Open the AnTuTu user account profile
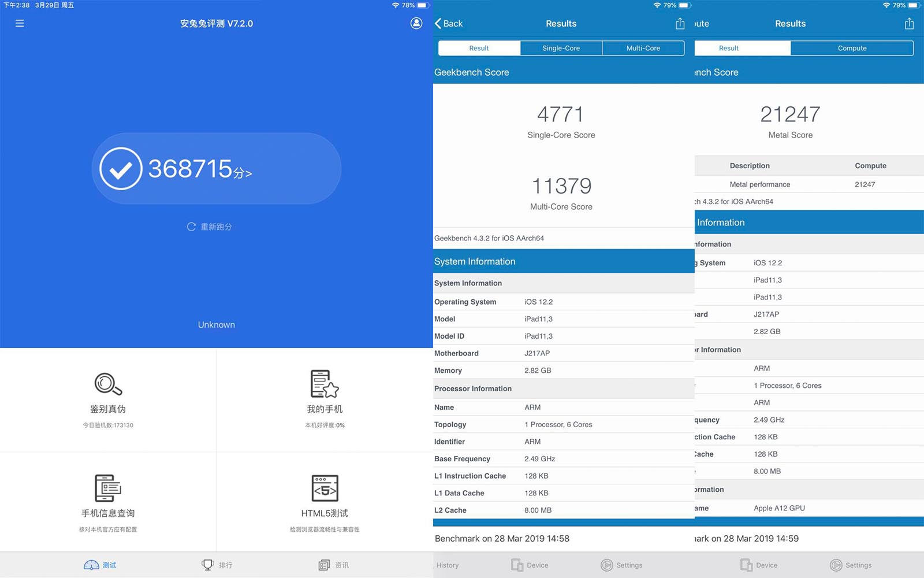Screen dimensions: 924x578 click(x=415, y=23)
